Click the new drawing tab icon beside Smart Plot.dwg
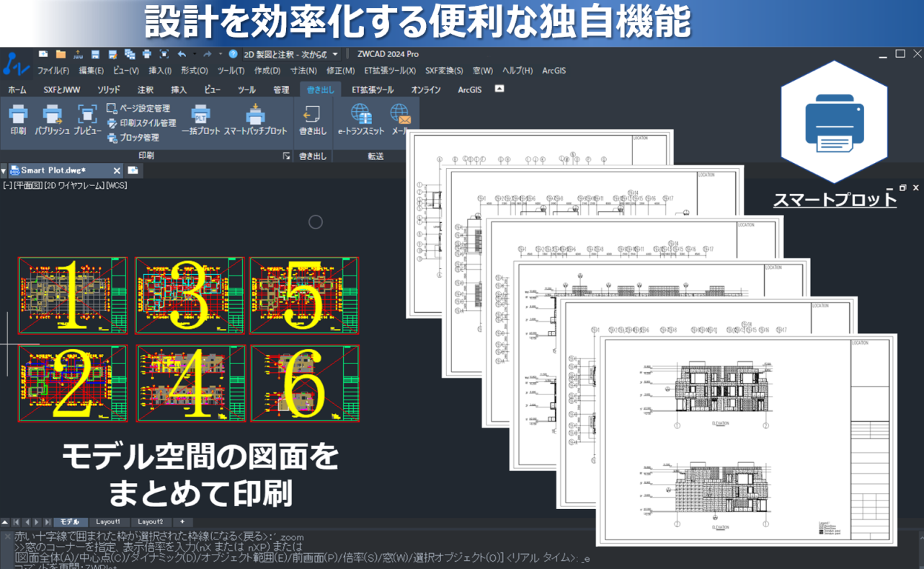This screenshot has width=924, height=569. (133, 170)
